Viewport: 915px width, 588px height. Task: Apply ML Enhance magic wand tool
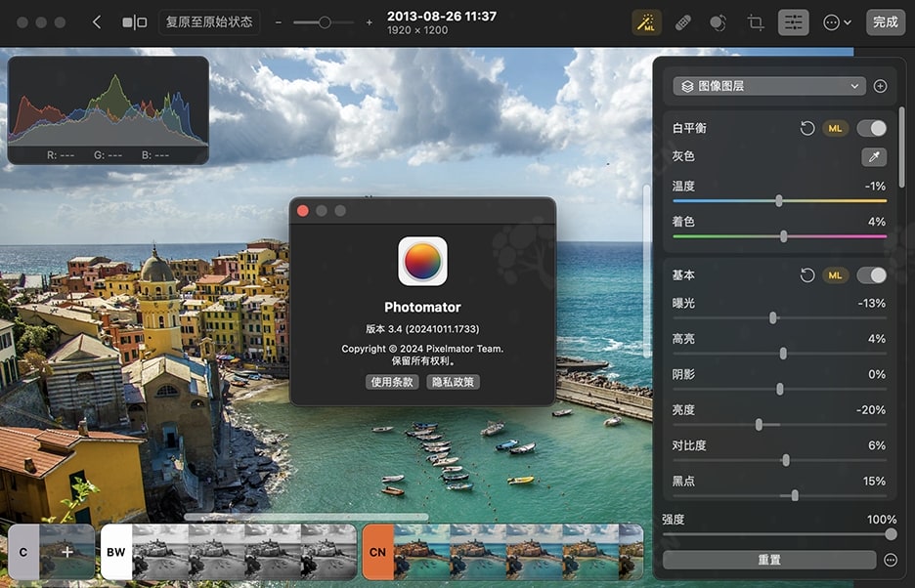(x=646, y=22)
